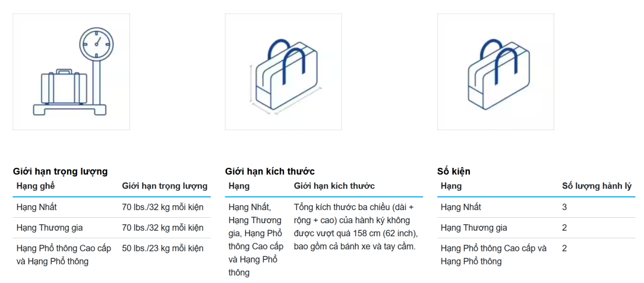
Task: Click the luggage weighing scale illustration
Action: pos(71,72)
